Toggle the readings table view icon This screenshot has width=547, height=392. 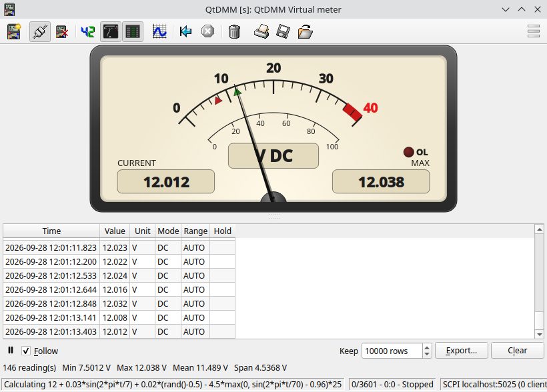click(x=133, y=32)
